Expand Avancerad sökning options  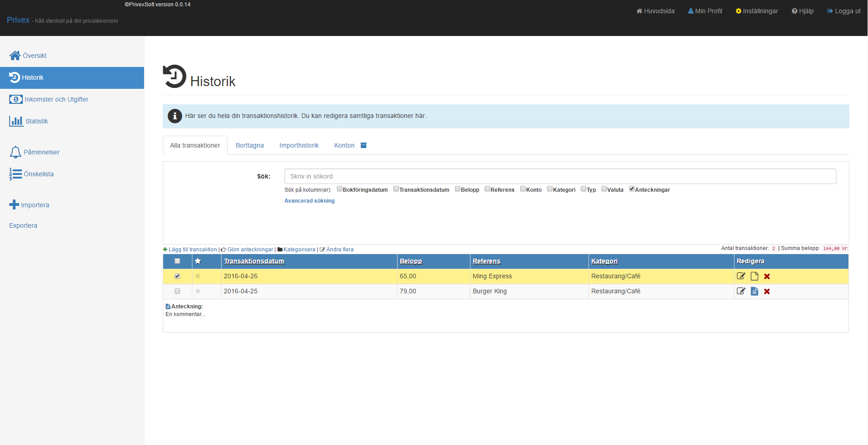[x=309, y=201]
